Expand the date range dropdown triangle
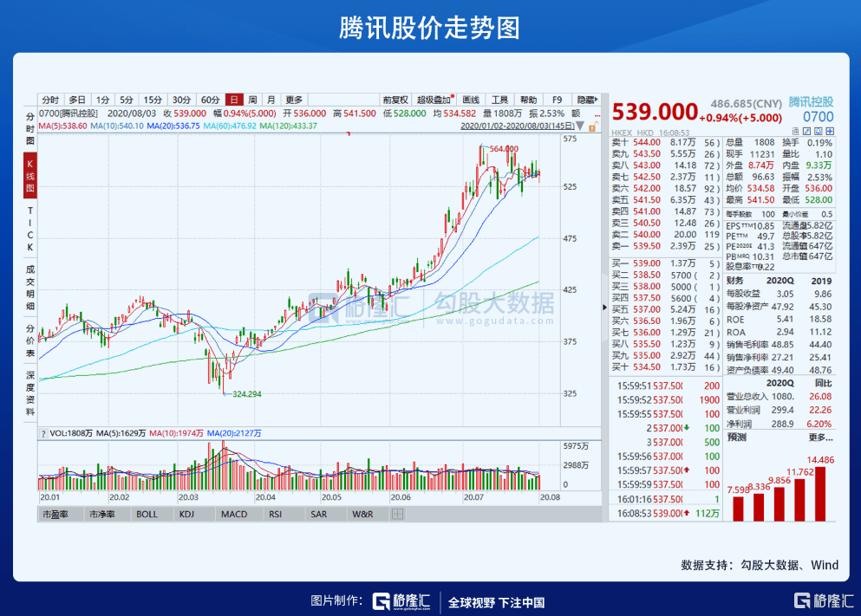861x616 pixels. pos(580,126)
